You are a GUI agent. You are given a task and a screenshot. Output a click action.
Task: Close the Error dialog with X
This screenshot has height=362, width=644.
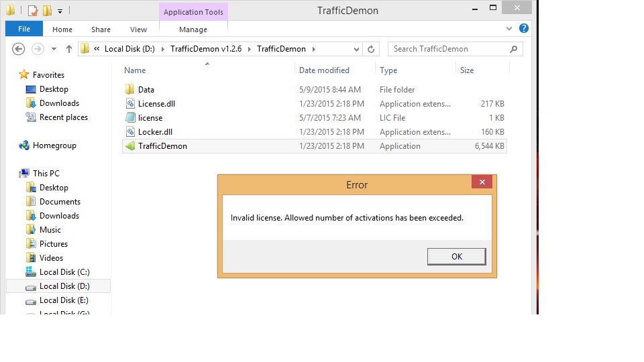click(x=482, y=182)
